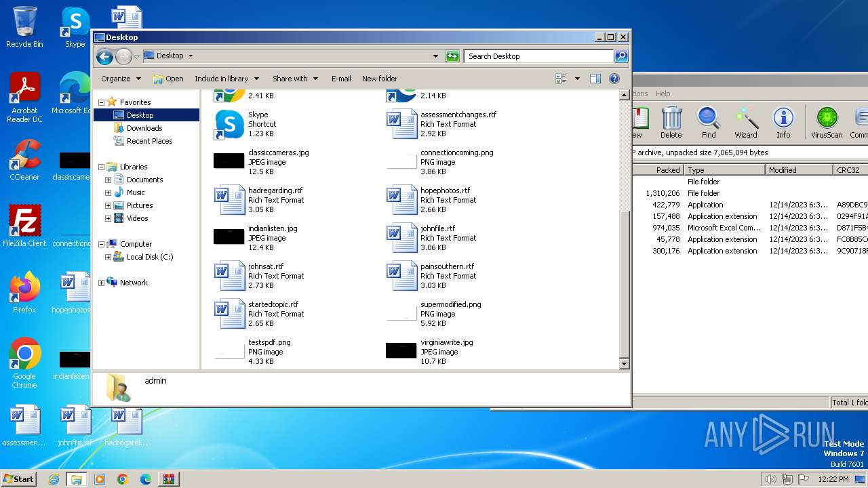The width and height of the screenshot is (868, 488).
Task: Select indianlisten.jpg thumbnail in Explorer
Action: click(x=229, y=237)
